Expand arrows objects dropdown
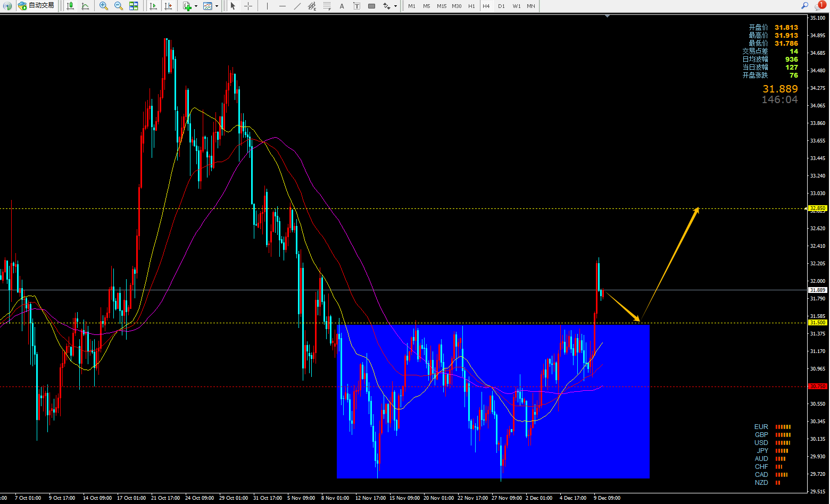The height and width of the screenshot is (504, 830). (395, 6)
